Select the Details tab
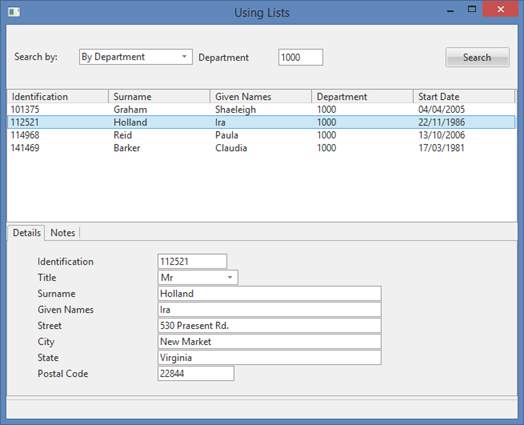Image resolution: width=524 pixels, height=425 pixels. pyautogui.click(x=26, y=233)
